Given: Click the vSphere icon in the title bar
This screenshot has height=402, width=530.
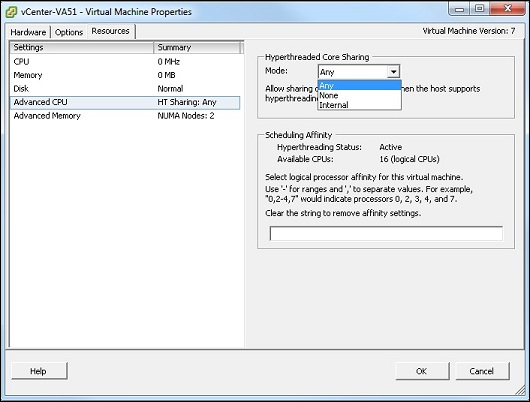Looking at the screenshot, I should [11, 12].
